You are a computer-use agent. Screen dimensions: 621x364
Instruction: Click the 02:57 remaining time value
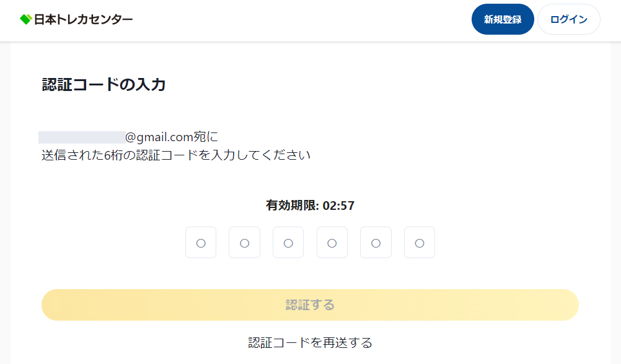[x=338, y=206]
